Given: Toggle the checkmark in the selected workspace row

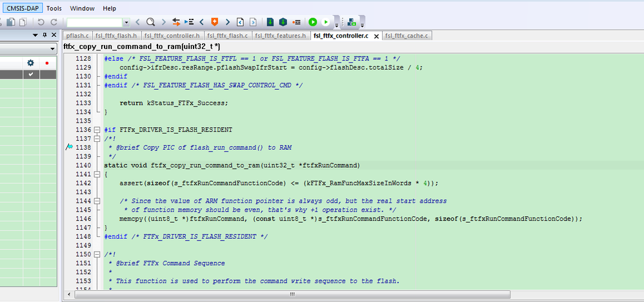Looking at the screenshot, I should coord(31,74).
